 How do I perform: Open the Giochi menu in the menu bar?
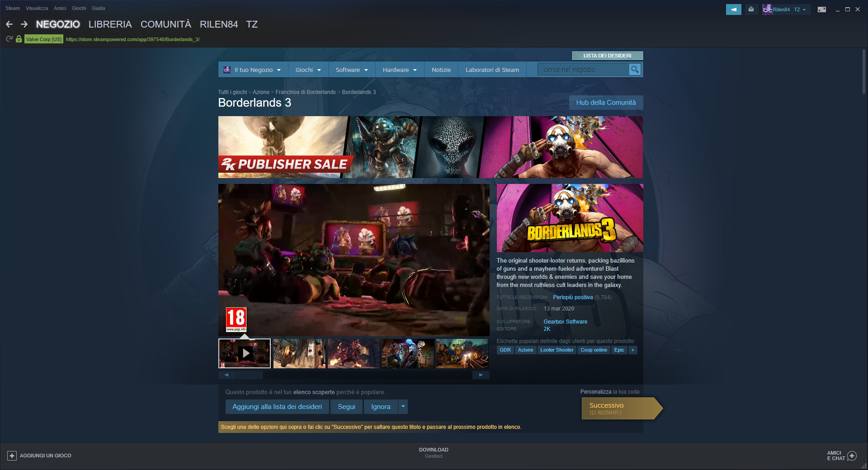79,8
